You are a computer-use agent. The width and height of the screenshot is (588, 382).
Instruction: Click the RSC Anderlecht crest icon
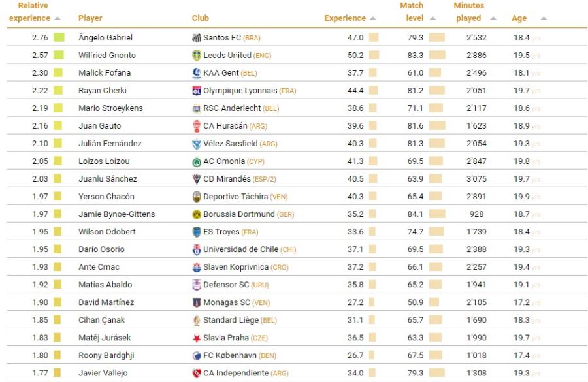pos(196,108)
